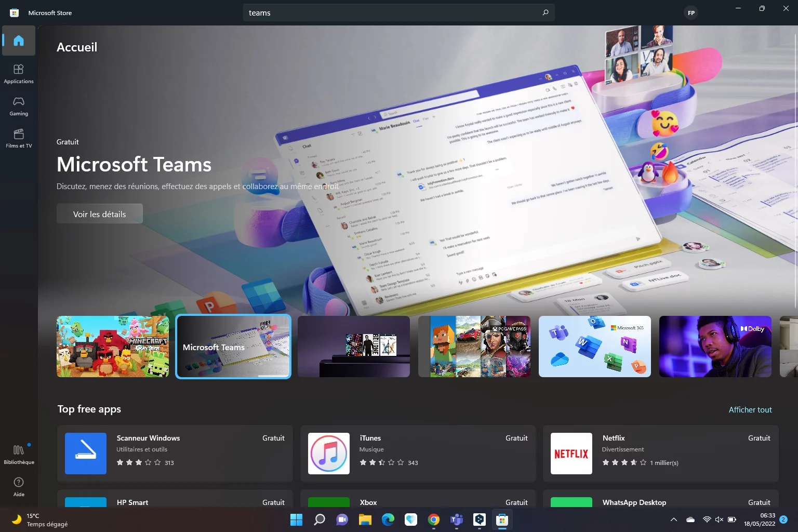798x532 pixels.
Task: Click the Musique category under iTunes
Action: point(371,449)
